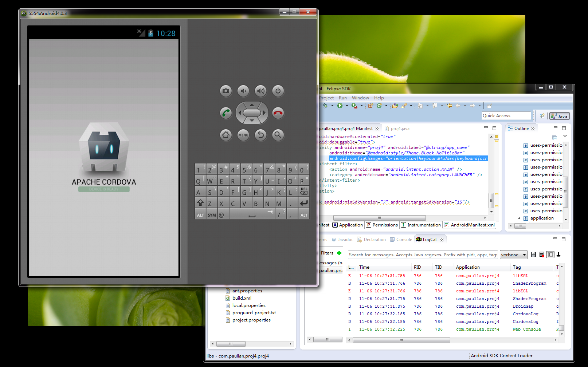Open the Next Annotation dropdown arrow
This screenshot has height=367, width=588.
(x=427, y=106)
